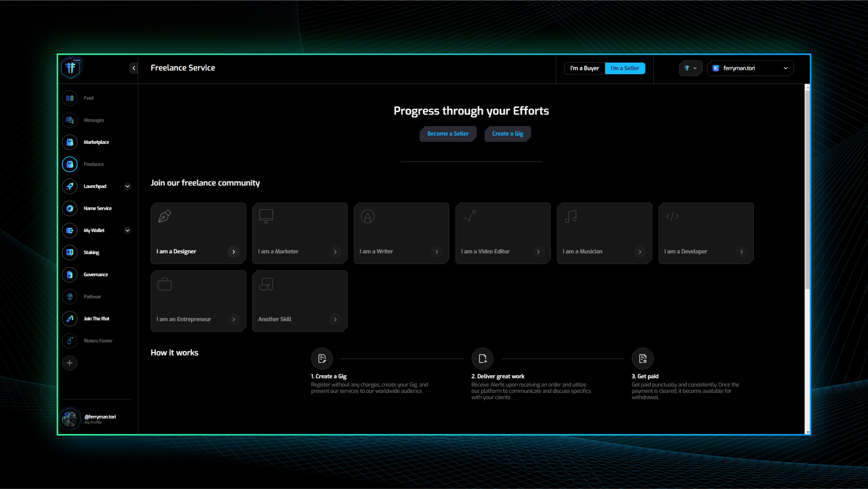The width and height of the screenshot is (868, 489).
Task: Click the arrow on I am a Writer
Action: pyautogui.click(x=437, y=252)
